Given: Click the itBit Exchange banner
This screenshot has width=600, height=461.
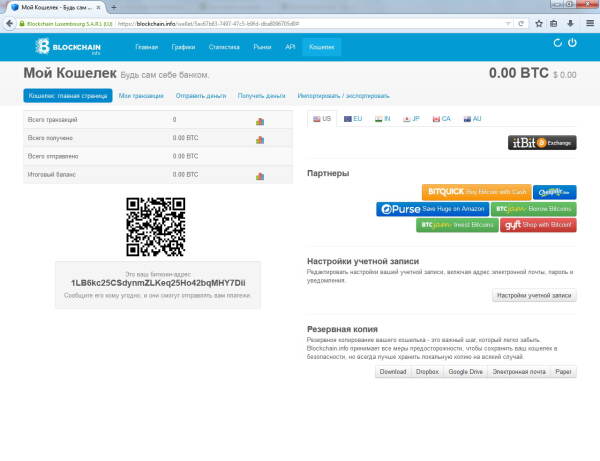Looking at the screenshot, I should [x=542, y=143].
